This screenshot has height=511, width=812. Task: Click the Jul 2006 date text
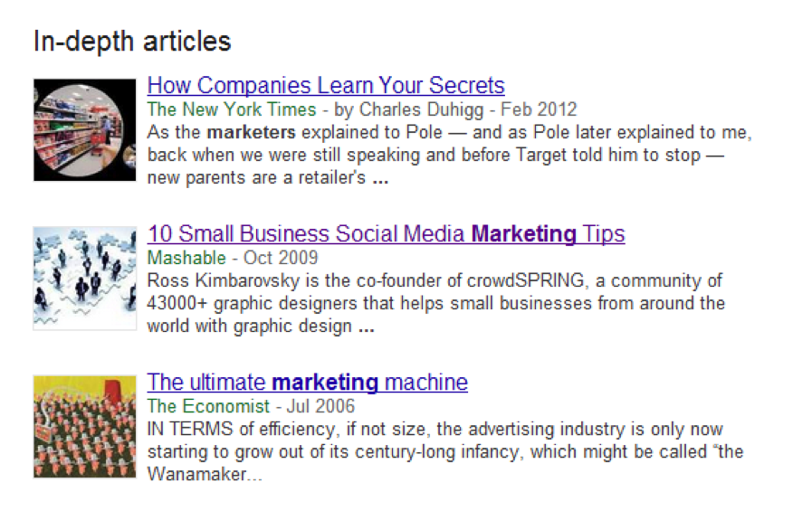[320, 406]
